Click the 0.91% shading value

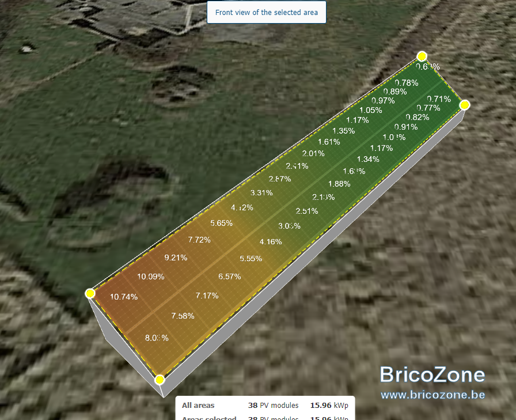pos(406,127)
